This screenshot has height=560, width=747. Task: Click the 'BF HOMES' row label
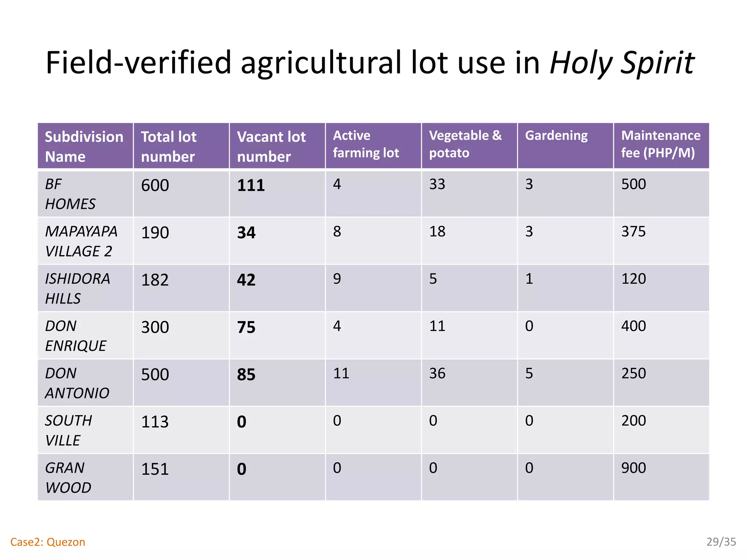pos(70,194)
